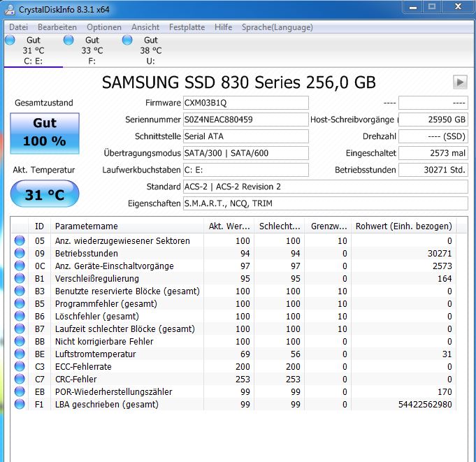Click status orb of row B6 Löschfehler
Screen dimensions: 476x462
(20, 316)
